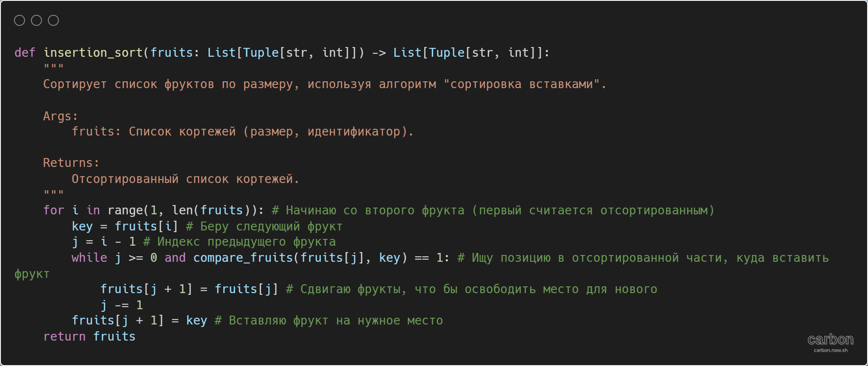This screenshot has width=868, height=366.
Task: Click the first window circle at top-left
Action: pyautogui.click(x=19, y=20)
